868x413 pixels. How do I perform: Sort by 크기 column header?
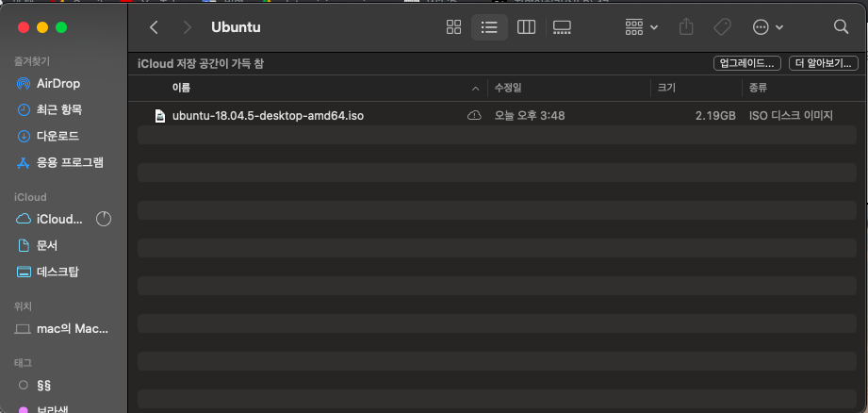point(666,88)
